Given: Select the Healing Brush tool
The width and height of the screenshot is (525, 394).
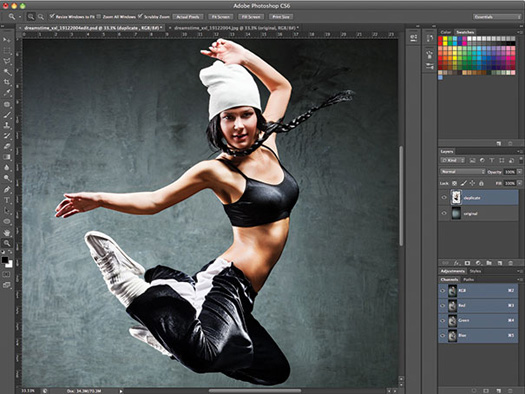Looking at the screenshot, I should coord(7,104).
